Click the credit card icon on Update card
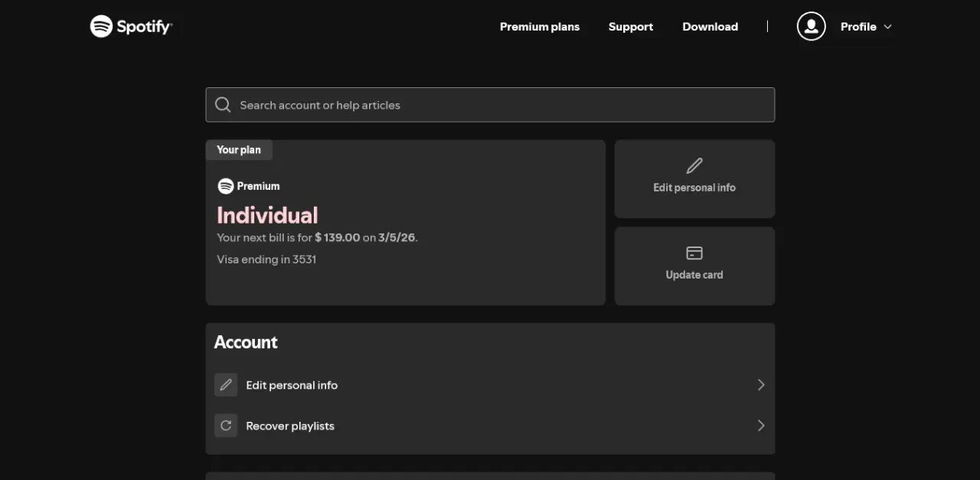This screenshot has height=480, width=980. coord(694,253)
